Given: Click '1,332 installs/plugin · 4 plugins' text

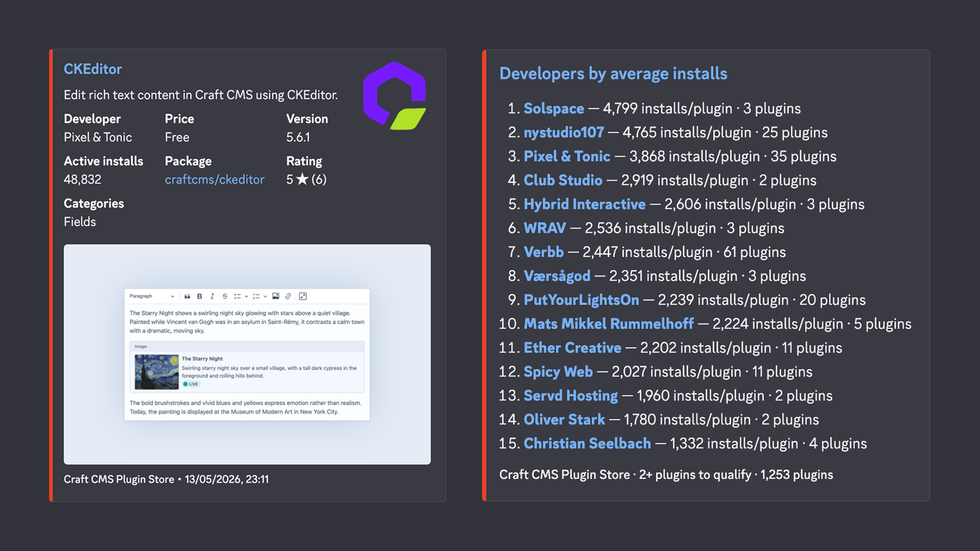Looking at the screenshot, I should pos(768,444).
